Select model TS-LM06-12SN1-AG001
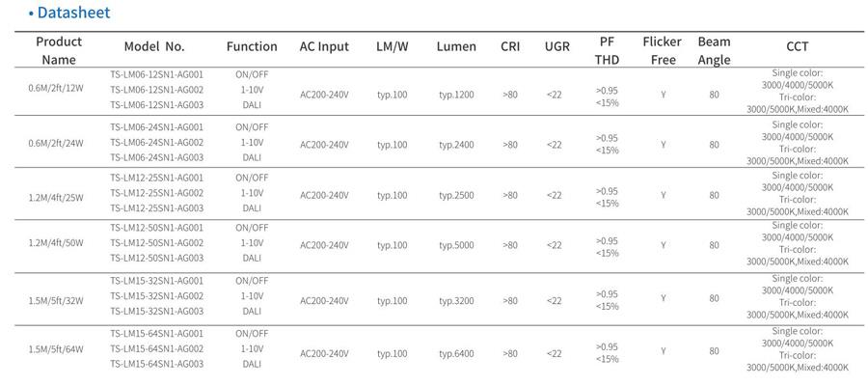The image size is (868, 386). click(156, 74)
